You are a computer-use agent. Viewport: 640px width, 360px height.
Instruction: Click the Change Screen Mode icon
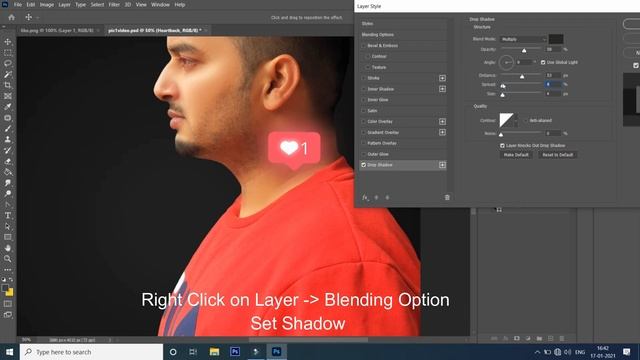click(x=8, y=315)
